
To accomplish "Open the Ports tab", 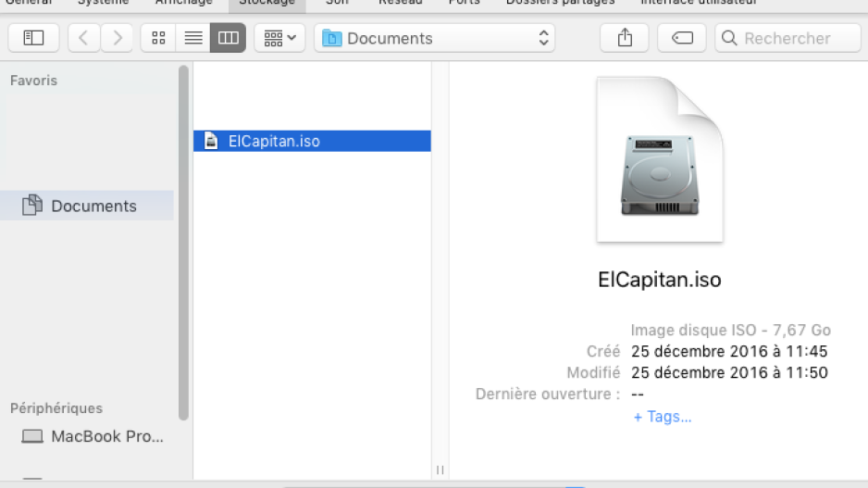I will pyautogui.click(x=465, y=3).
